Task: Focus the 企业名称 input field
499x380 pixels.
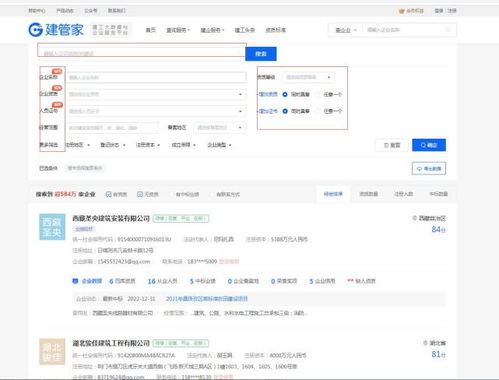Action: click(x=156, y=77)
